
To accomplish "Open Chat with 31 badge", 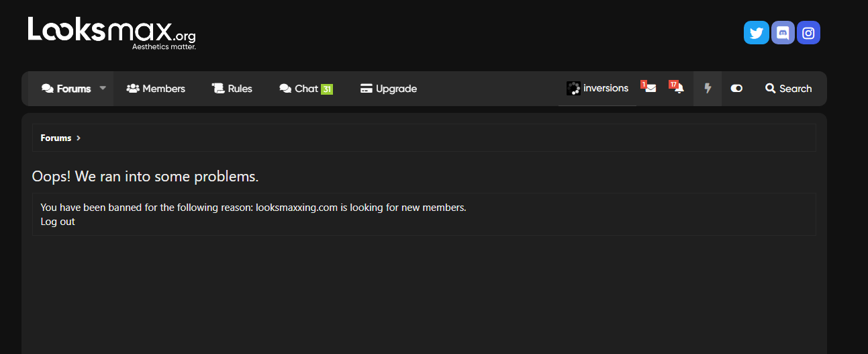I will [x=306, y=89].
